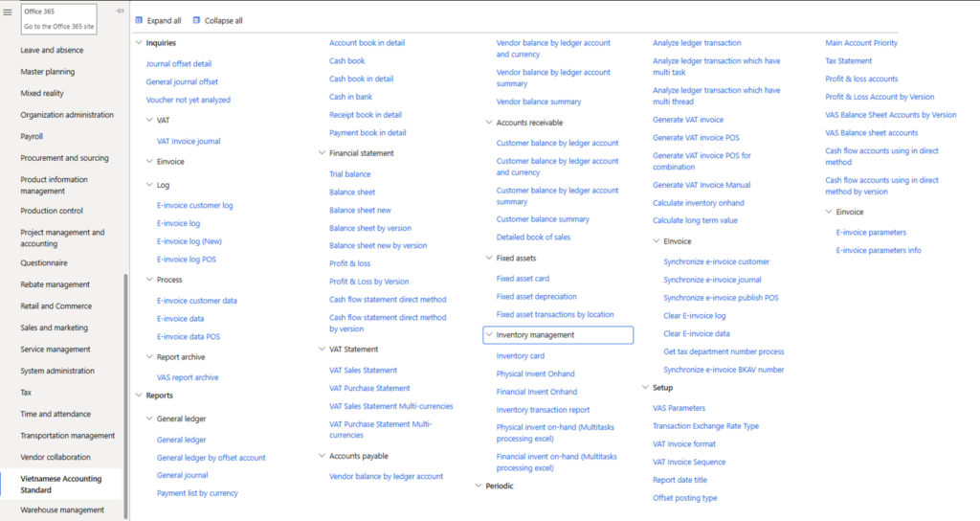
Task: Collapse the Setup section chevron
Action: click(646, 388)
